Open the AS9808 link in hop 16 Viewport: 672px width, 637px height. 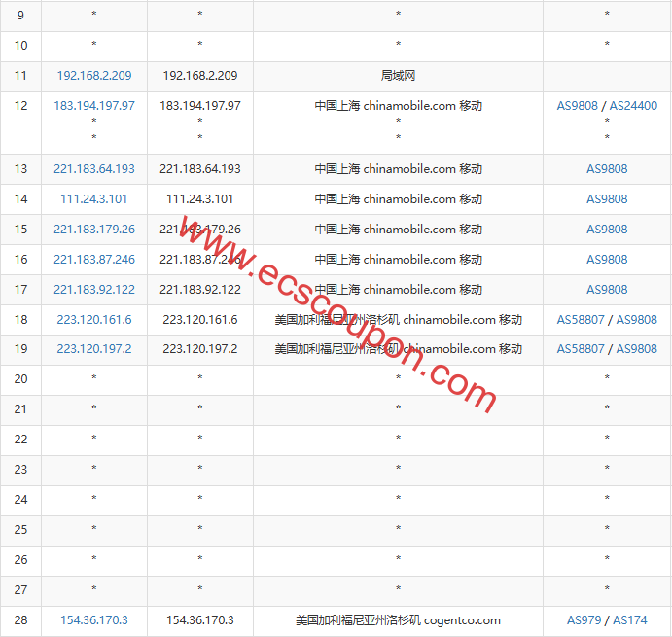tap(607, 260)
